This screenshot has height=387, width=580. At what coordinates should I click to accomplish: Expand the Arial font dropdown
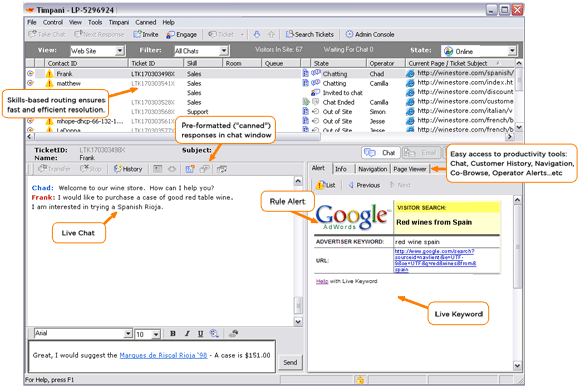tap(128, 333)
